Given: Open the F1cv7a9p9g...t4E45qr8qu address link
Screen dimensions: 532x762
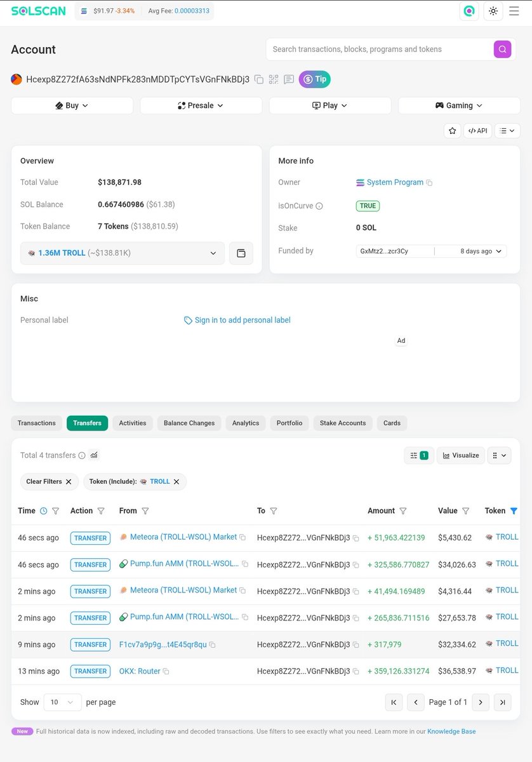Looking at the screenshot, I should [163, 645].
